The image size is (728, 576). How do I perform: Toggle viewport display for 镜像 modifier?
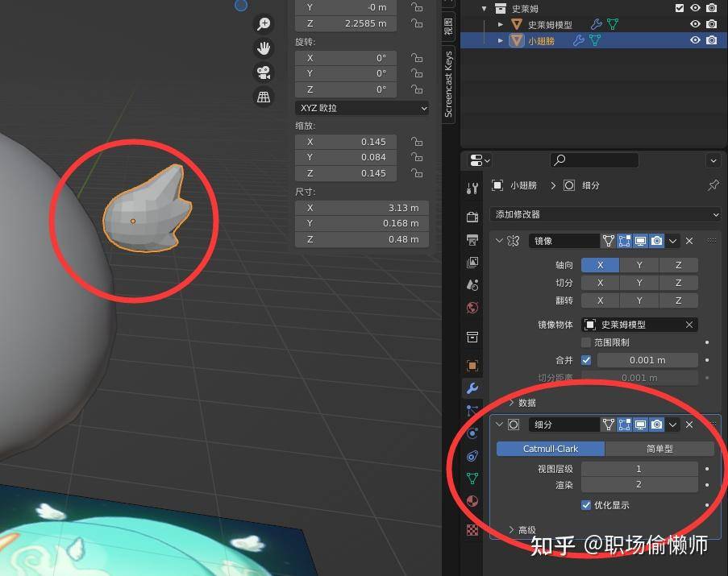click(x=641, y=241)
